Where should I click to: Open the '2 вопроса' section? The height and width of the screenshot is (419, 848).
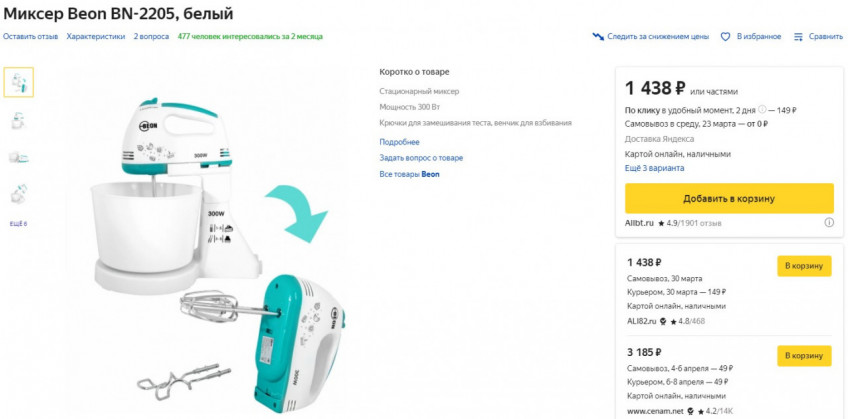151,37
